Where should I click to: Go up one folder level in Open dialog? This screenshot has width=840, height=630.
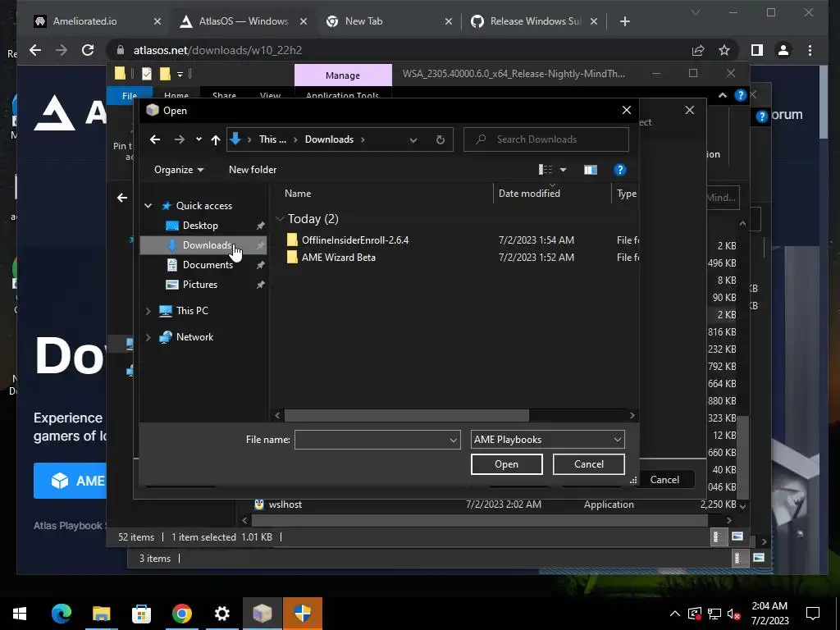click(x=216, y=139)
